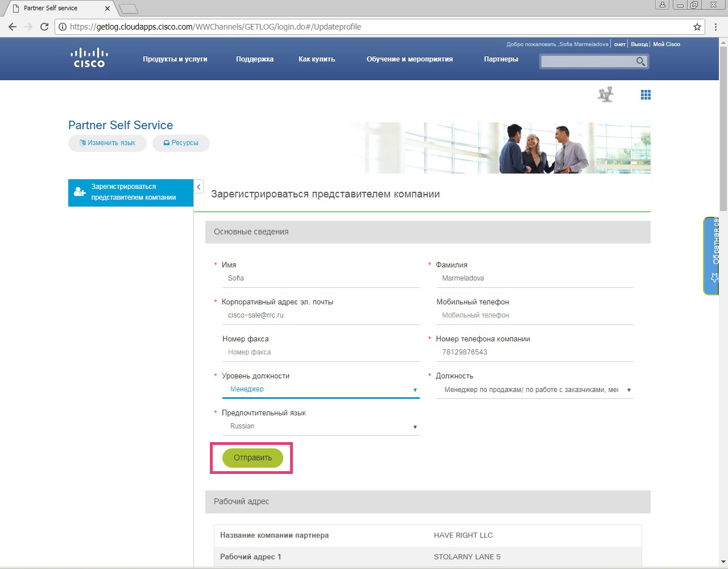Collapse the left sidebar panel arrow

198,187
